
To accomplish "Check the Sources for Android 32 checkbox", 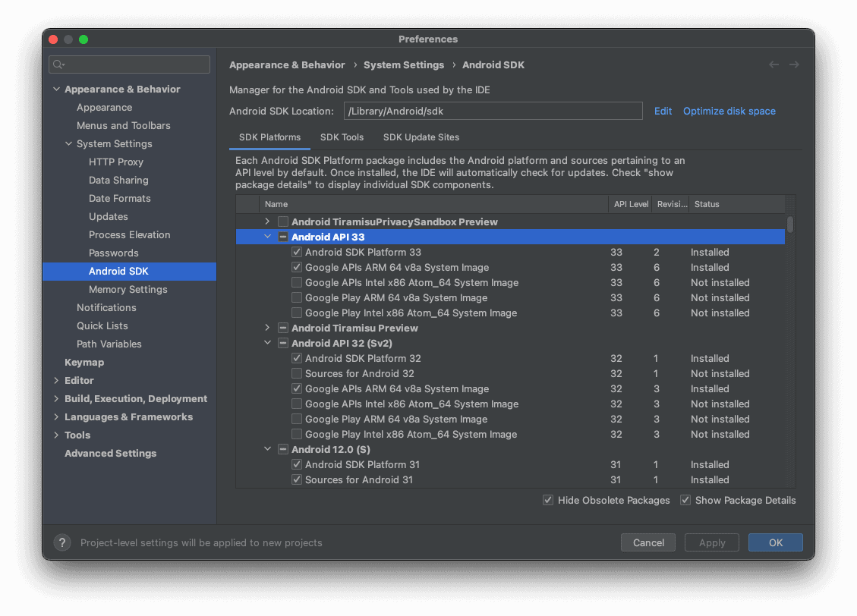I will (296, 373).
